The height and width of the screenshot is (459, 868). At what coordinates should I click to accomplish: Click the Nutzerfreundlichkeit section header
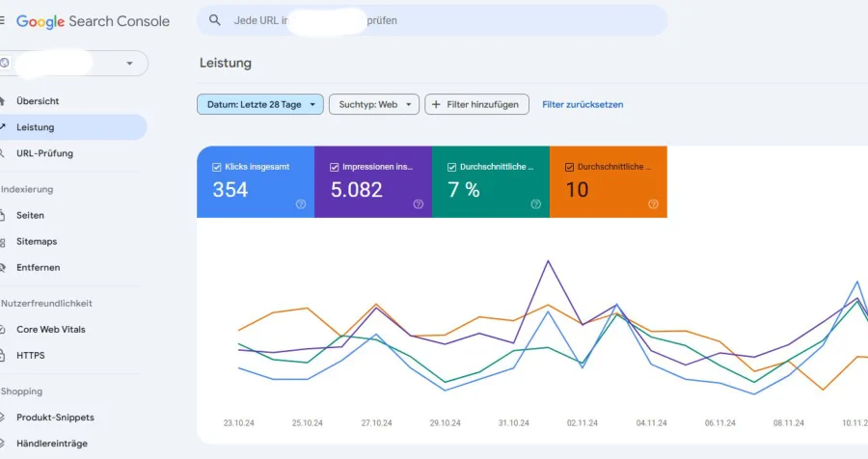(46, 304)
